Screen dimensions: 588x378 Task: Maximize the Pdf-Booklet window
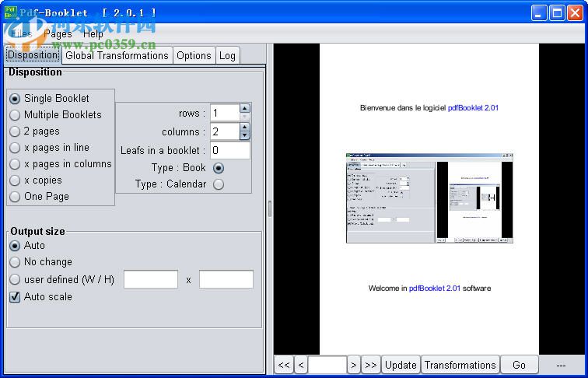557,13
